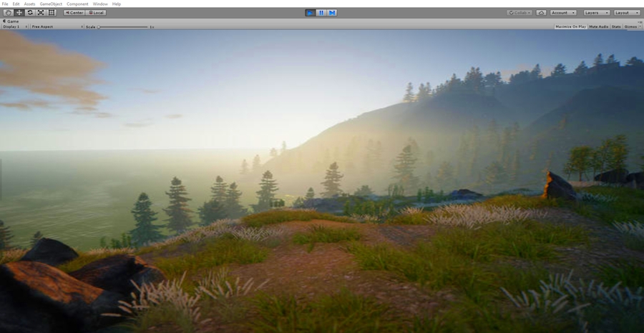Pause the running game
Screen dimensions: 644x333
[321, 13]
